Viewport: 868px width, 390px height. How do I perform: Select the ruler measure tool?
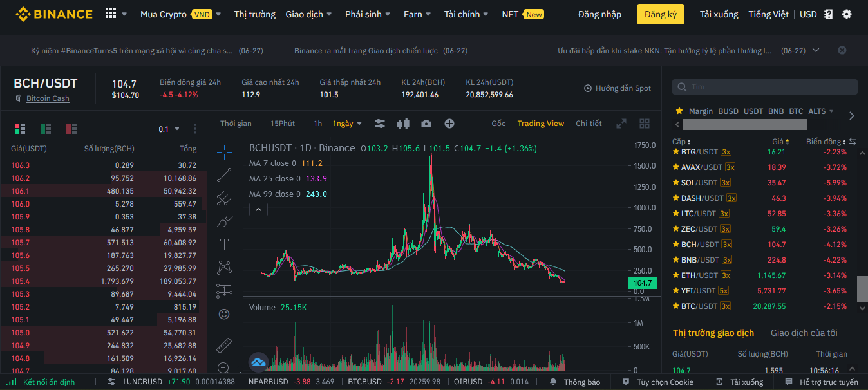[224, 345]
